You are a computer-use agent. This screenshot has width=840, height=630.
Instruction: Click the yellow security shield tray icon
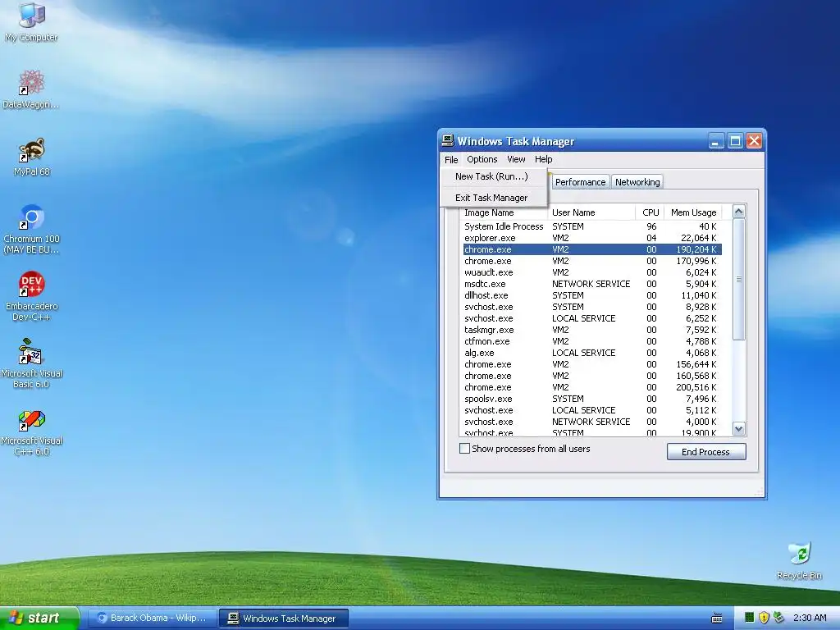tap(764, 618)
